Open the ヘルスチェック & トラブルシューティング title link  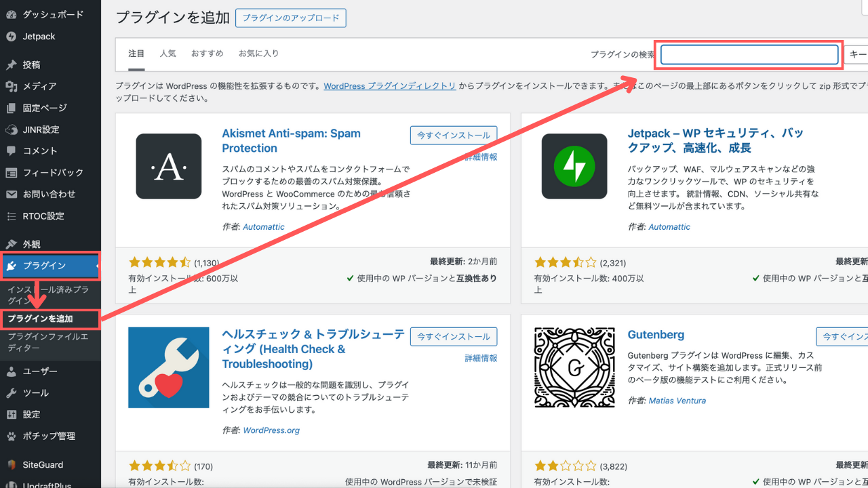[313, 349]
